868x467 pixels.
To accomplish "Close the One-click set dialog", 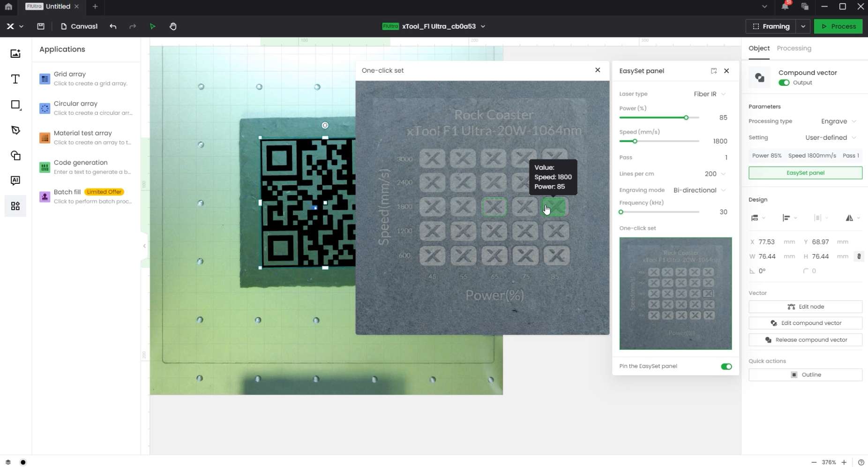I will point(598,70).
